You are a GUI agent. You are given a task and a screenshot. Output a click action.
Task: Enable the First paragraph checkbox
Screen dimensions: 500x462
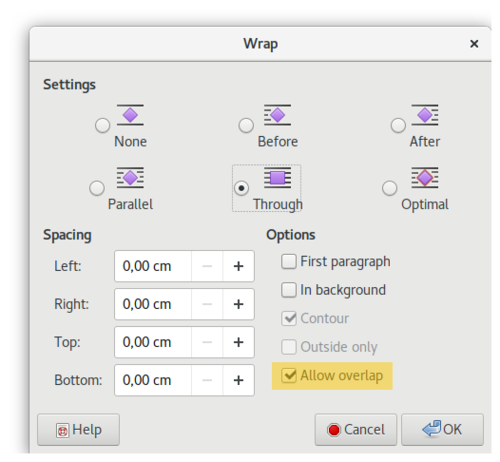289,261
